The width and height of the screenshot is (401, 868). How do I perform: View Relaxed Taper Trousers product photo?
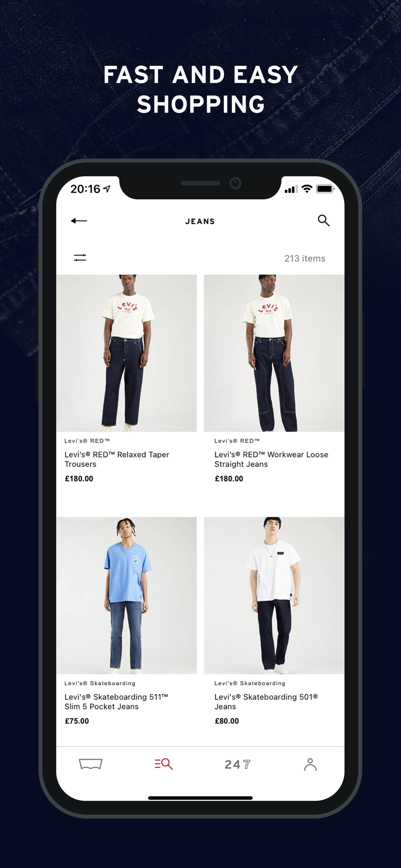pyautogui.click(x=126, y=353)
